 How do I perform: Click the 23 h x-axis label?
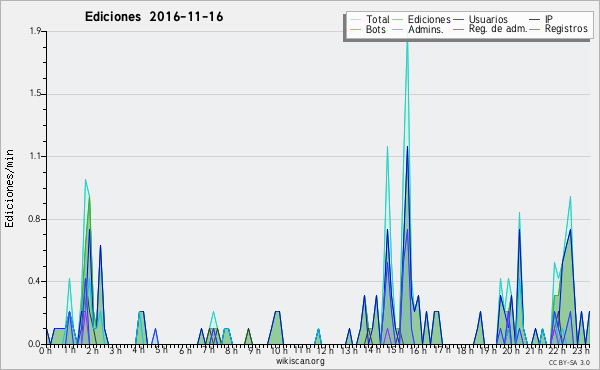581,350
